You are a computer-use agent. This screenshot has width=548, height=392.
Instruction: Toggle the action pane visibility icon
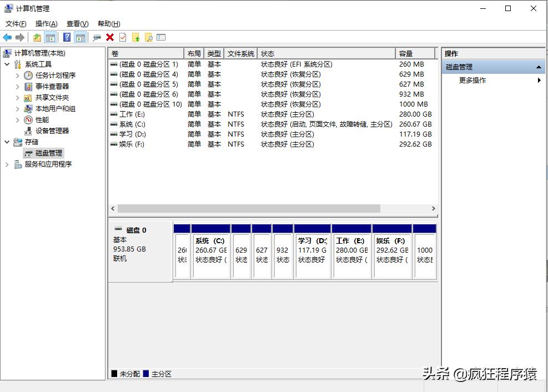pos(81,37)
